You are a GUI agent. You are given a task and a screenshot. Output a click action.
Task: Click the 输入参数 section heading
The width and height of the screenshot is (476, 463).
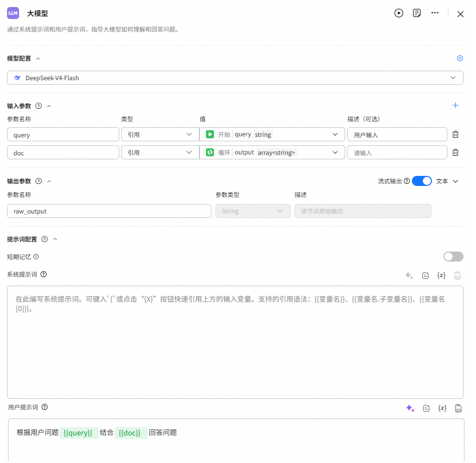click(19, 106)
